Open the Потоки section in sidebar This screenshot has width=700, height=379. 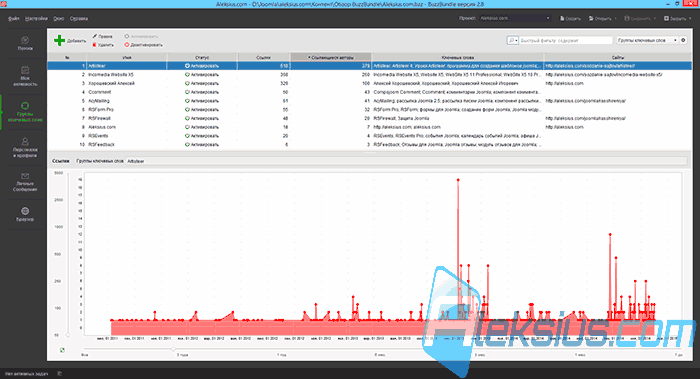click(x=25, y=43)
